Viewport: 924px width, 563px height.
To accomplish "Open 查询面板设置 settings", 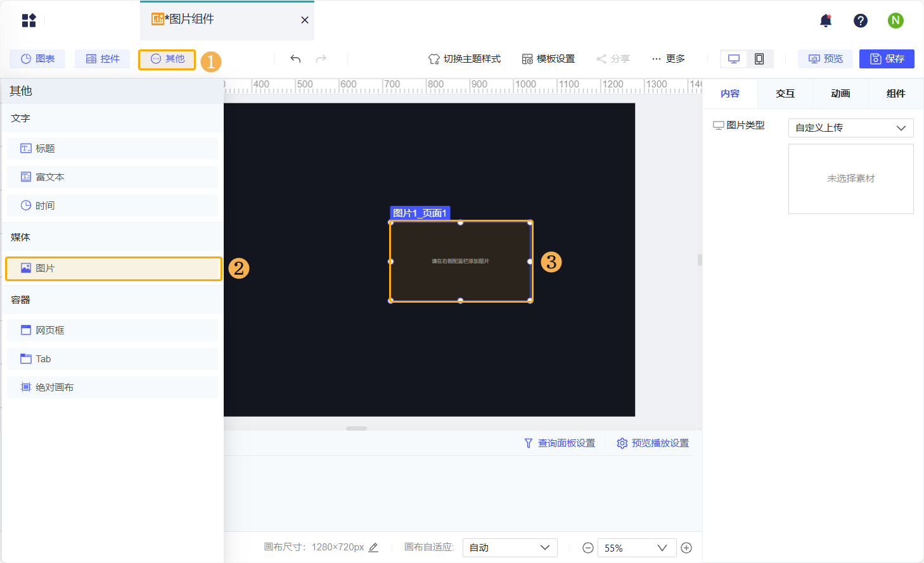I will pos(560,443).
